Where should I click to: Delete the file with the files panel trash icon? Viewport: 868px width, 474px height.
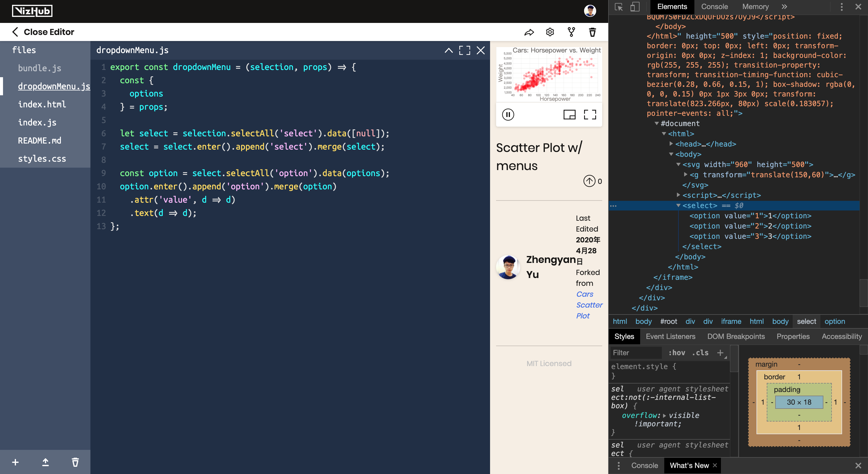point(75,462)
